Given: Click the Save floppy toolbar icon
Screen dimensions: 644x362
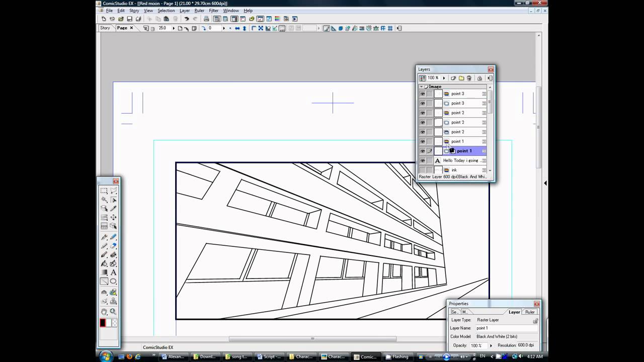Looking at the screenshot, I should (129, 19).
